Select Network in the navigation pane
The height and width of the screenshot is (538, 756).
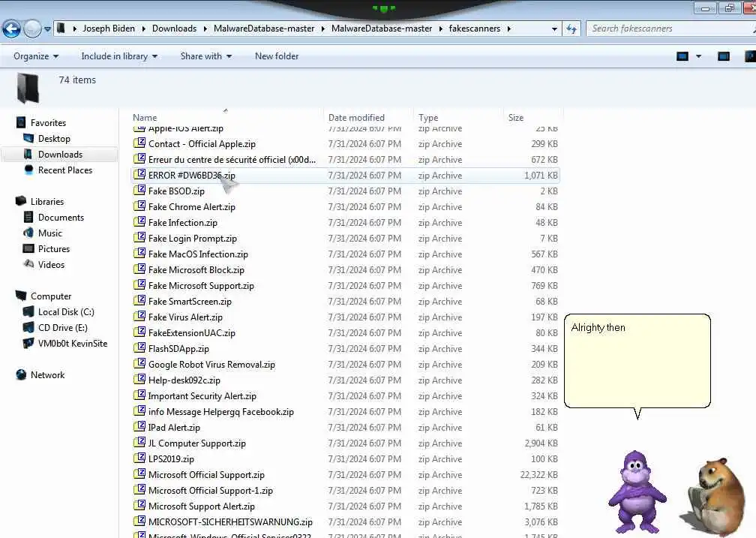click(47, 375)
